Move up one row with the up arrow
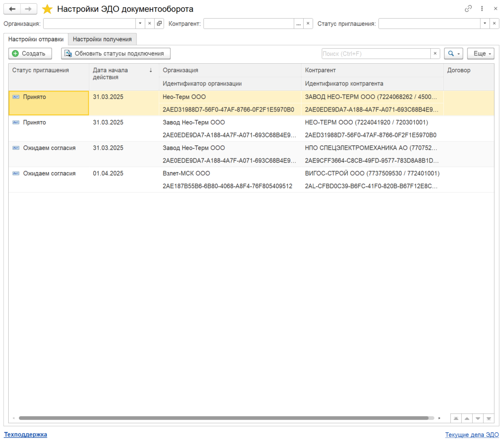The height and width of the screenshot is (444, 504). point(467,418)
